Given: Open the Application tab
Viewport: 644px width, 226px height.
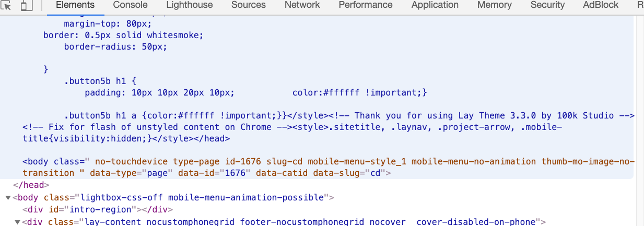Looking at the screenshot, I should (x=435, y=5).
